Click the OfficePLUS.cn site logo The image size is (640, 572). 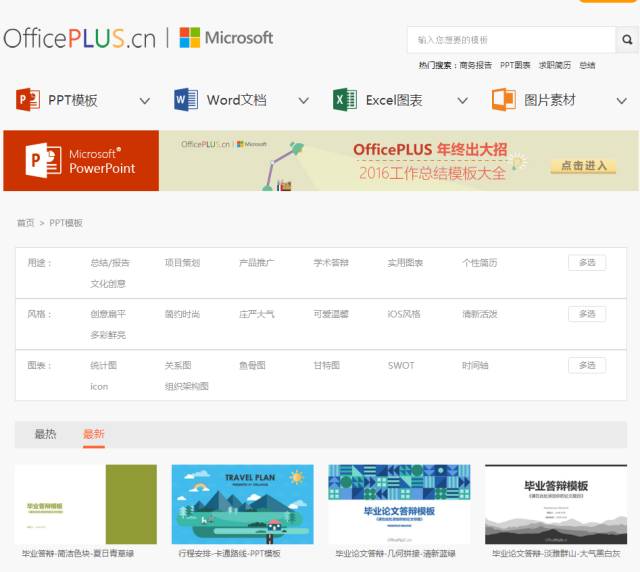tap(80, 38)
